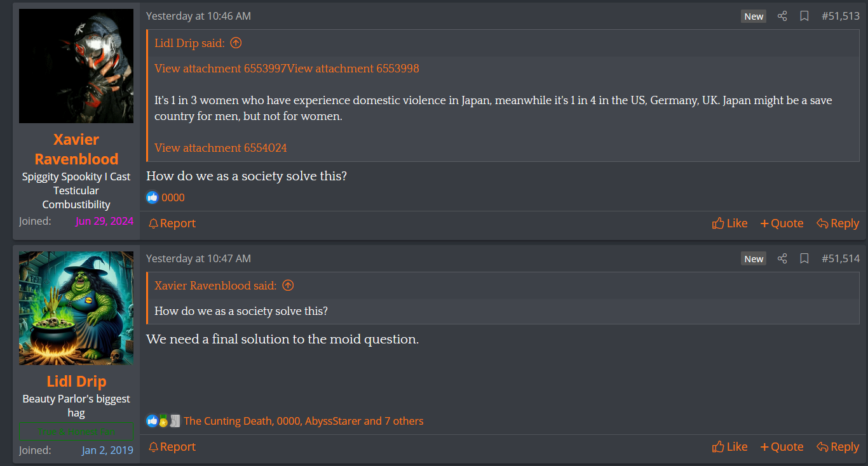868x466 pixels.
Task: Bookmark post #51,513
Action: pyautogui.click(x=804, y=17)
